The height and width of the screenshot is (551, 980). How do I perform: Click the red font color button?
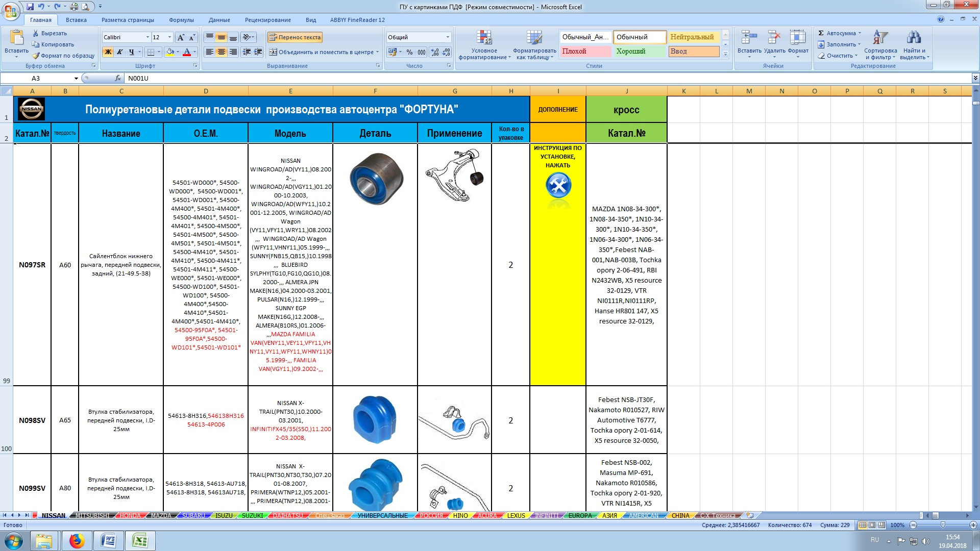pyautogui.click(x=187, y=52)
